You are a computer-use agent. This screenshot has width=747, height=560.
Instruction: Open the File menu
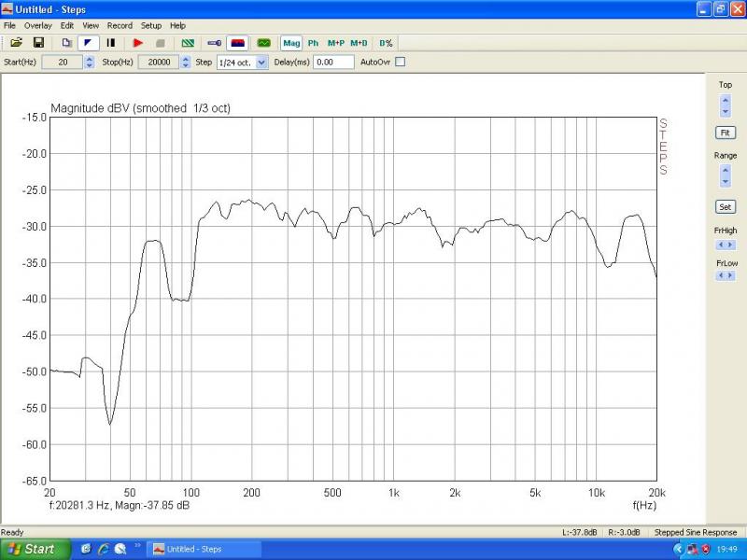click(9, 26)
